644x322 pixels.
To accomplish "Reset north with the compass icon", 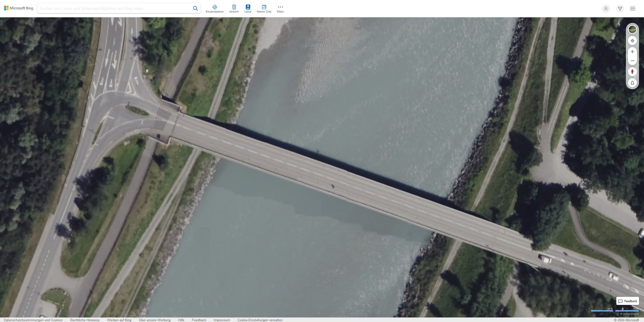I will [632, 71].
